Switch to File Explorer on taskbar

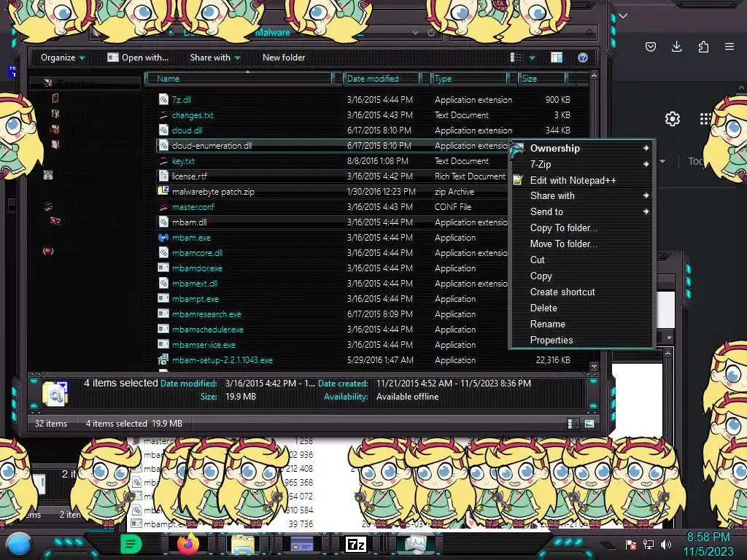[x=244, y=544]
